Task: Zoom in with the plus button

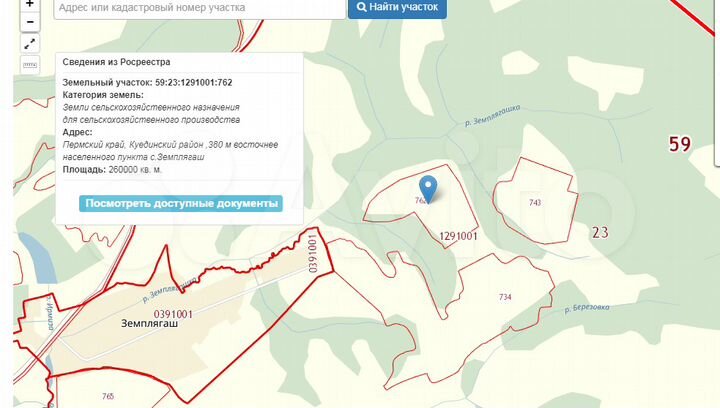Action: [x=30, y=5]
